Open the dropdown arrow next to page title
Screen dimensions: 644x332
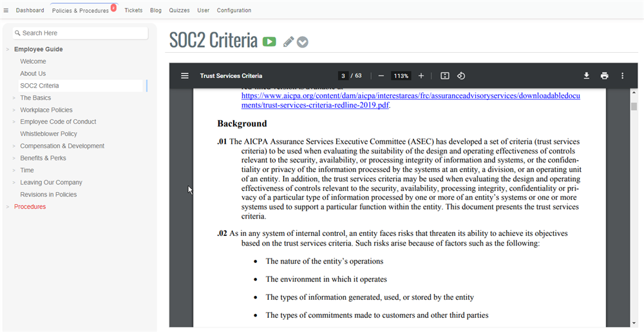click(x=303, y=42)
